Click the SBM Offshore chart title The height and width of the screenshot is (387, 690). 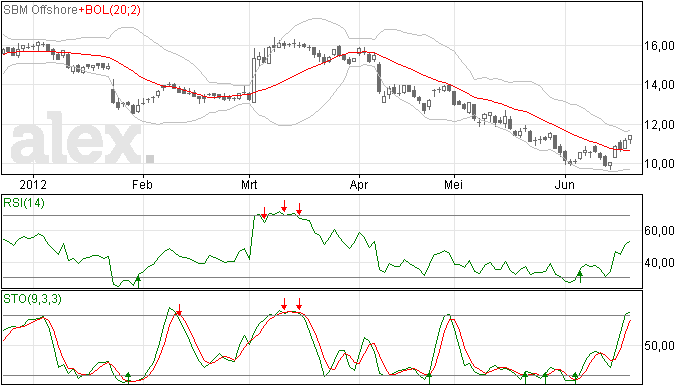[40, 10]
